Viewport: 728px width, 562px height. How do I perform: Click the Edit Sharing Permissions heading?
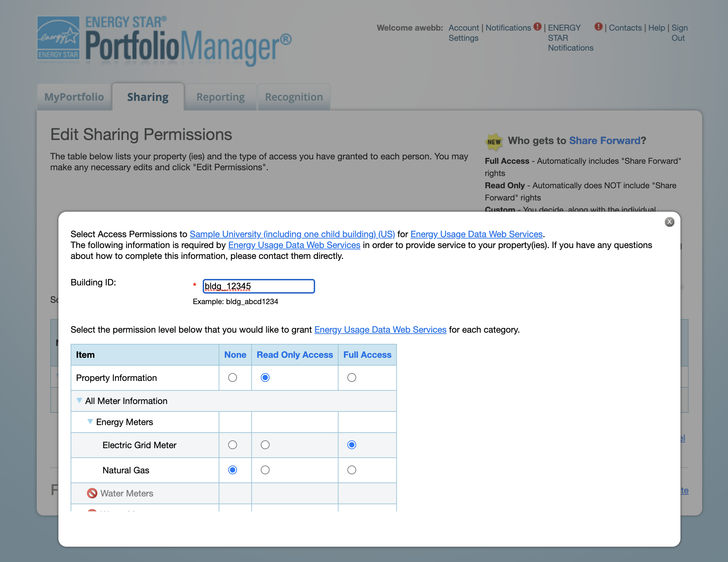click(141, 135)
